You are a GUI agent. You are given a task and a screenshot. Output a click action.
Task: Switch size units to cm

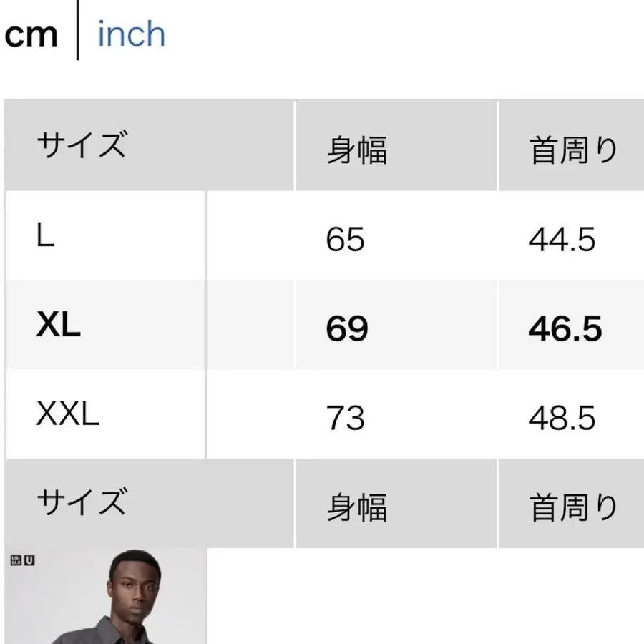pyautogui.click(x=31, y=34)
